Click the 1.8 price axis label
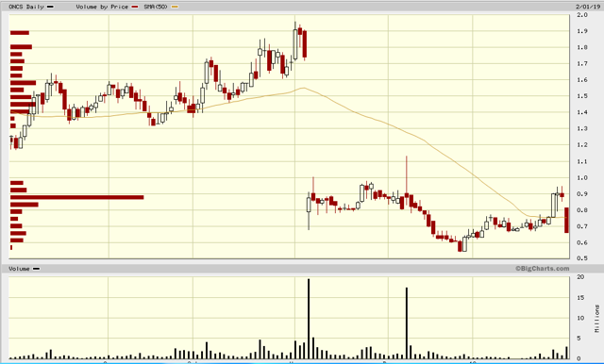 click(x=582, y=47)
